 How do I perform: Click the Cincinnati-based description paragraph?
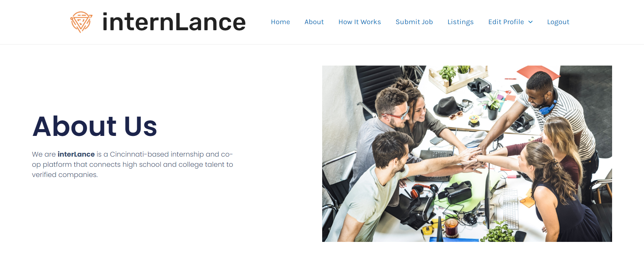tap(132, 164)
